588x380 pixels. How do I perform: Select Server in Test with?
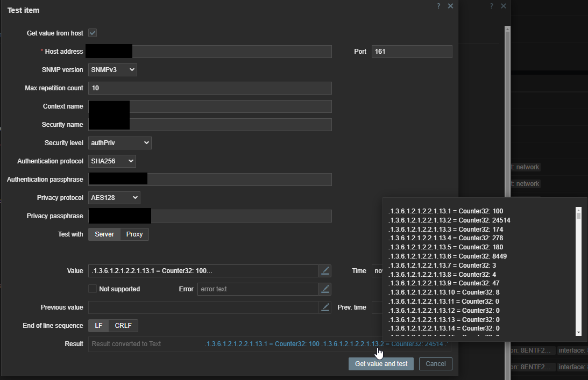click(104, 234)
